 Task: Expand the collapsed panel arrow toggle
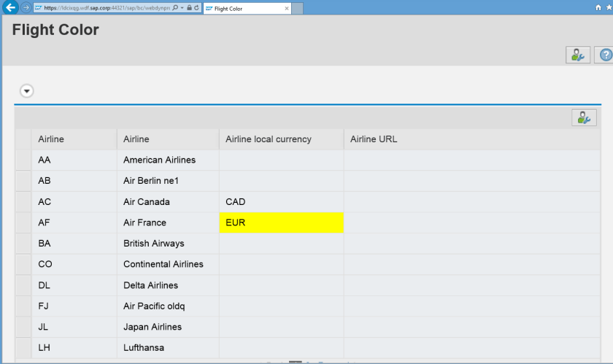pos(26,91)
